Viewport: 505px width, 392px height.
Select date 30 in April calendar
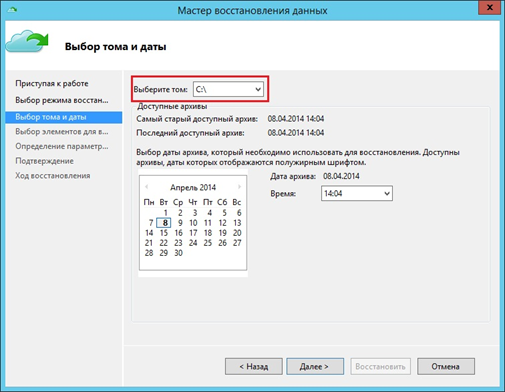(178, 253)
